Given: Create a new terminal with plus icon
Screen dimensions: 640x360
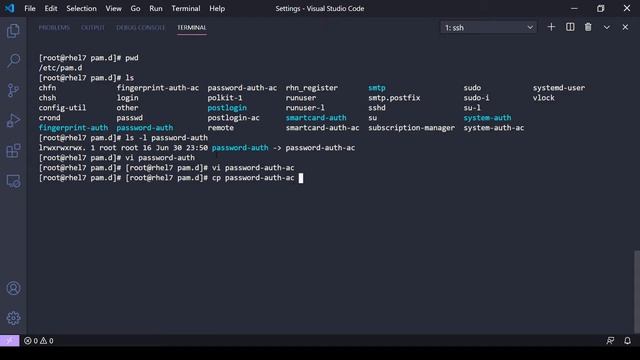Looking at the screenshot, I should [551, 27].
